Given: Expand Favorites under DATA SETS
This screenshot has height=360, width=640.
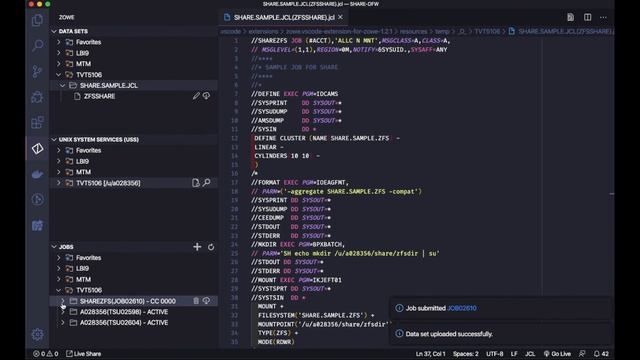Looking at the screenshot, I should pyautogui.click(x=59, y=42).
